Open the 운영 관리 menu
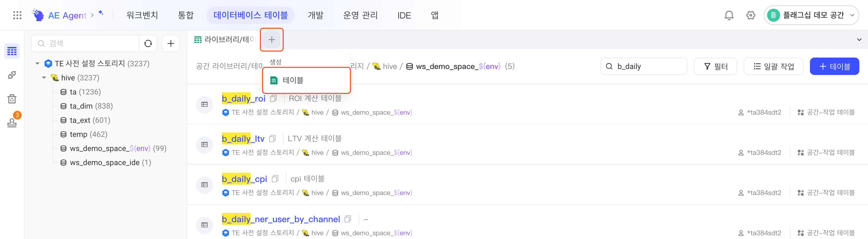 click(360, 15)
